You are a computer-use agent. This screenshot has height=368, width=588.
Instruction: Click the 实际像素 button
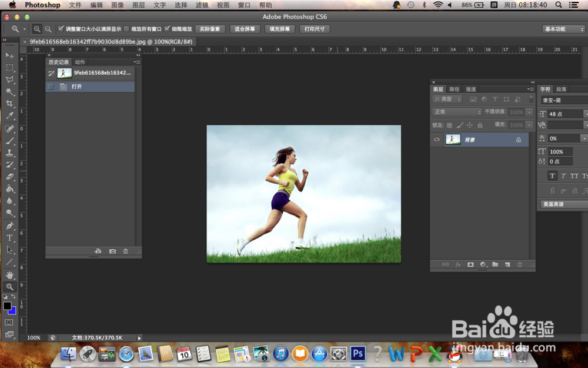(x=210, y=29)
